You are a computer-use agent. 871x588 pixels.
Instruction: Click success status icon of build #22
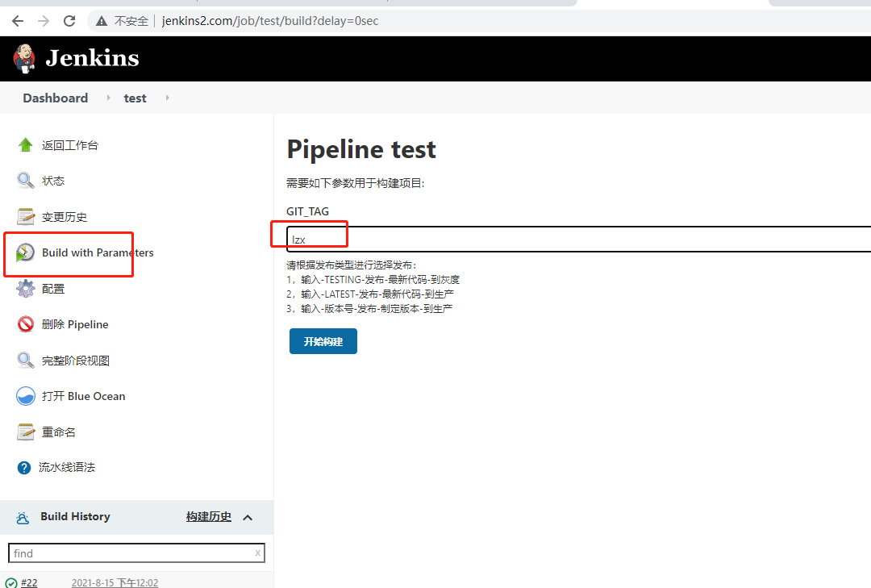(x=11, y=583)
